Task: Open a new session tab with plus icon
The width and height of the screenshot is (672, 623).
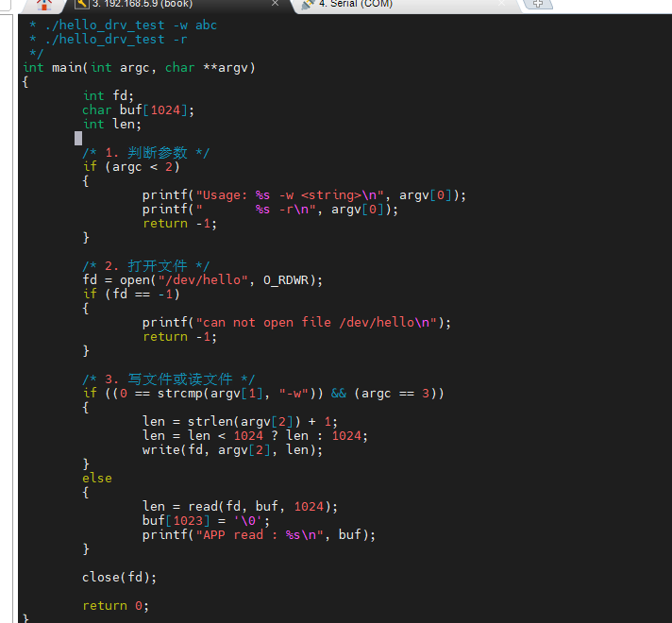Action: click(x=538, y=4)
